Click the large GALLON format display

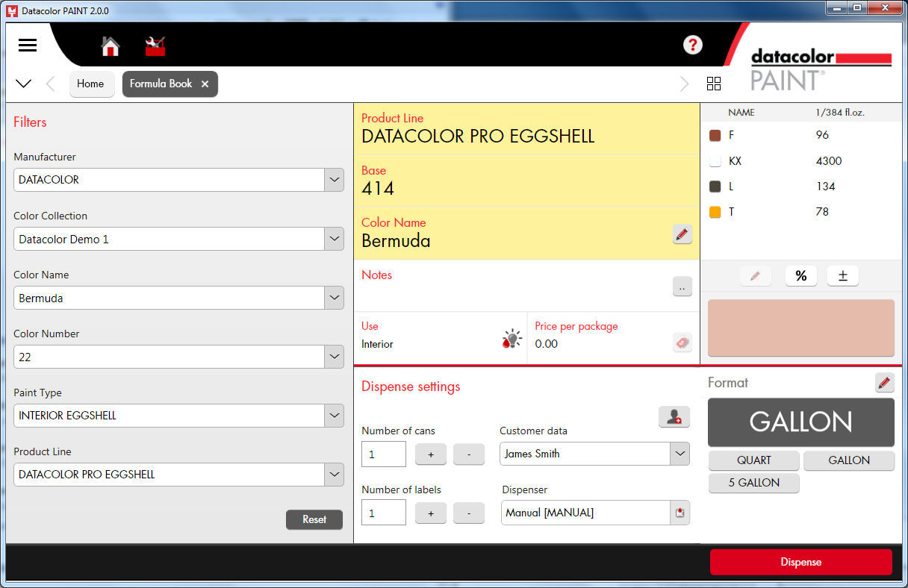(801, 422)
